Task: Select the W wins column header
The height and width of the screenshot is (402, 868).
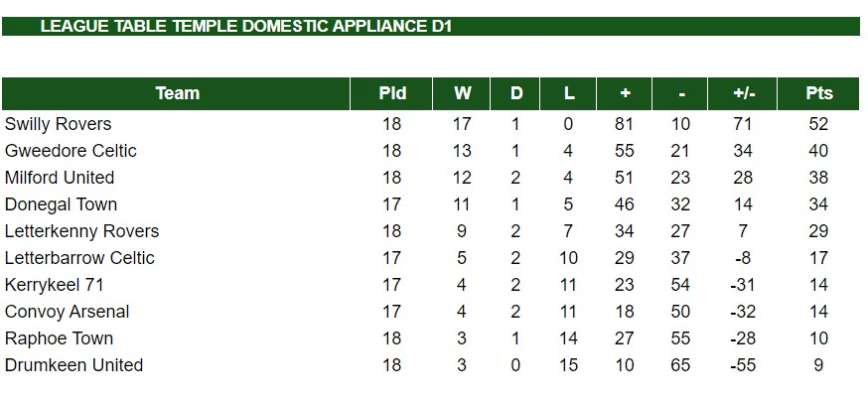Action: 461,93
